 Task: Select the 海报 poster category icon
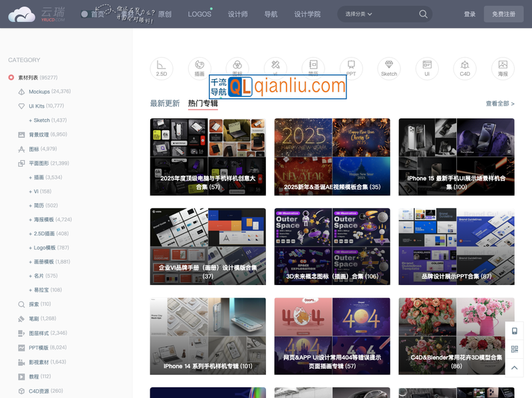503,68
